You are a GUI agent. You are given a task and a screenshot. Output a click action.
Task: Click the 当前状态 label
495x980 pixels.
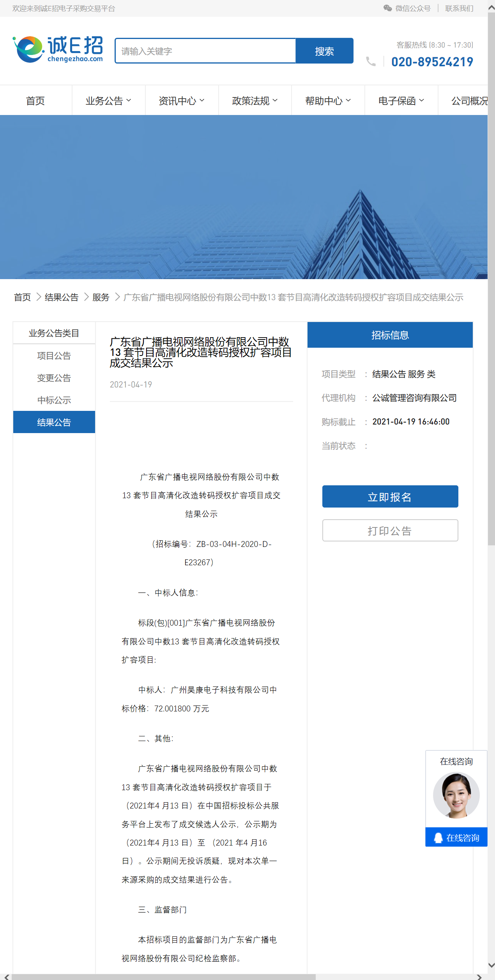338,446
